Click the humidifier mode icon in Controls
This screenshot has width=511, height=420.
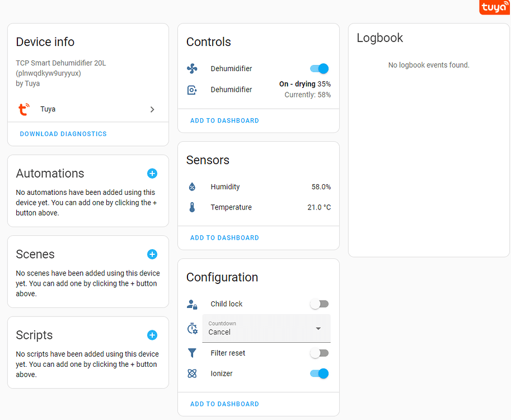pyautogui.click(x=192, y=90)
